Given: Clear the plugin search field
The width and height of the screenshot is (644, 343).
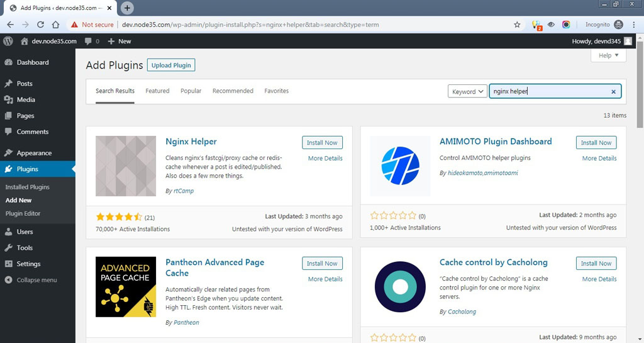Looking at the screenshot, I should [613, 92].
